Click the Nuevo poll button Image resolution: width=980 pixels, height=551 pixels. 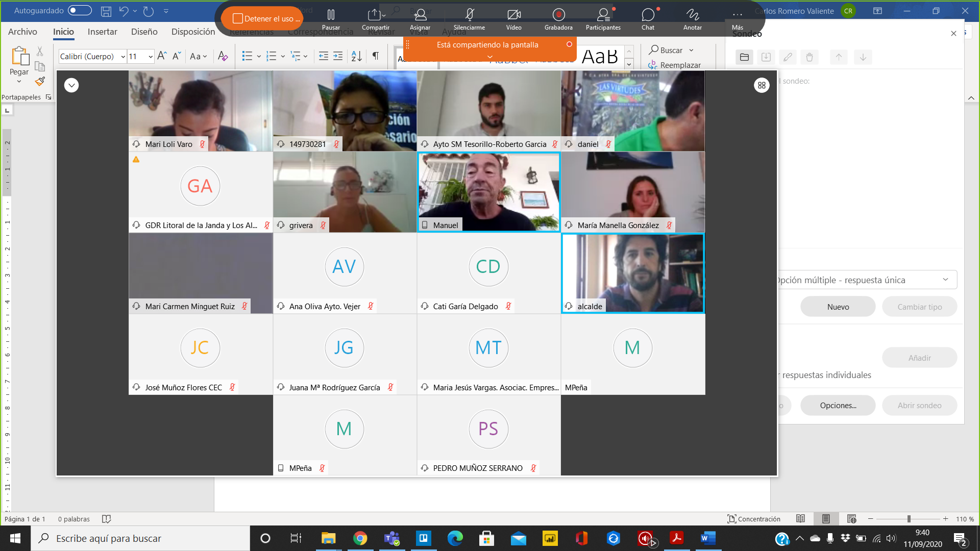pos(838,307)
